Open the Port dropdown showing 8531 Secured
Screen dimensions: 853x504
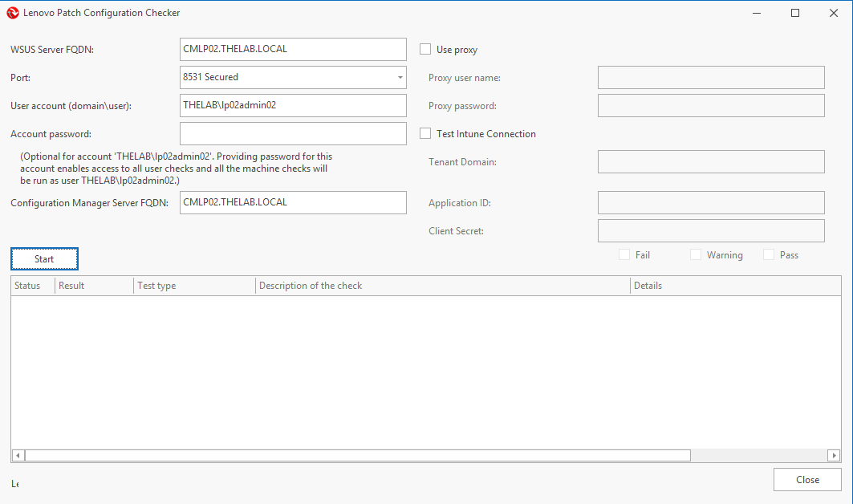(293, 77)
